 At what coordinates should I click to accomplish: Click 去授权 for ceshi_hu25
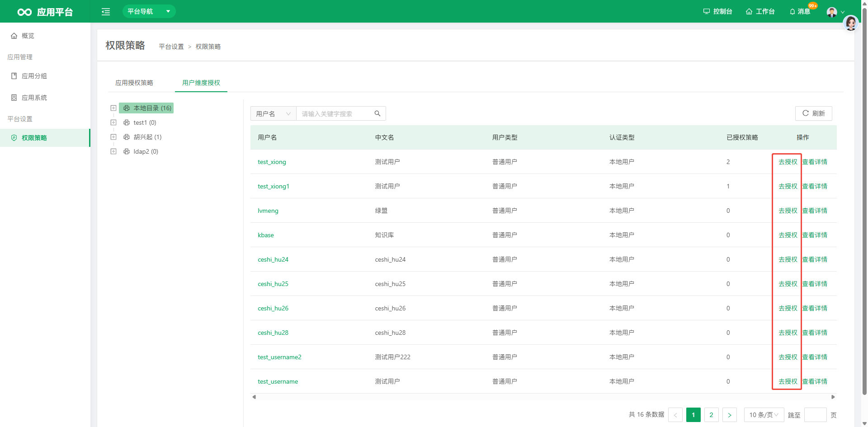click(x=788, y=284)
